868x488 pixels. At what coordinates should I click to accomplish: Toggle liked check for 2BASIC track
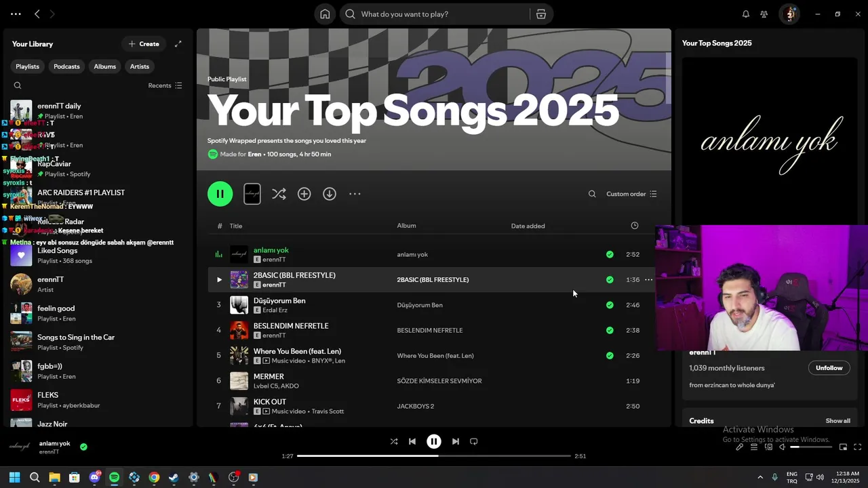(x=610, y=280)
